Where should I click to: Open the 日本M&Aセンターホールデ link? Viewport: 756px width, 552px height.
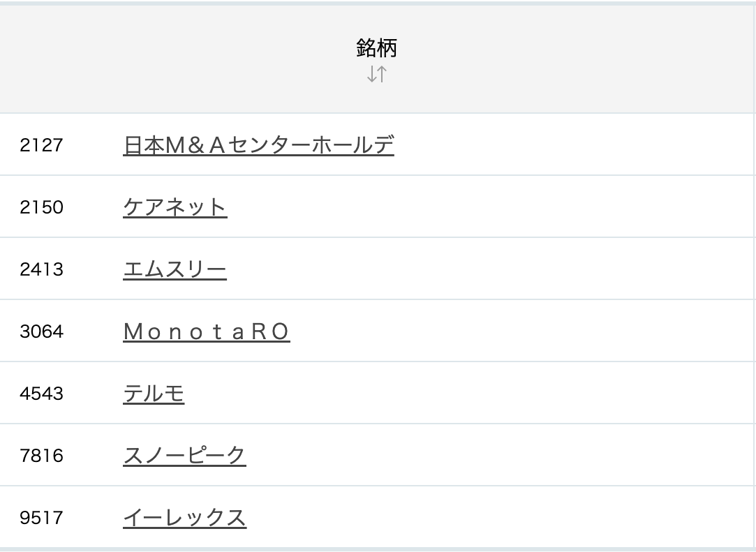pos(258,145)
